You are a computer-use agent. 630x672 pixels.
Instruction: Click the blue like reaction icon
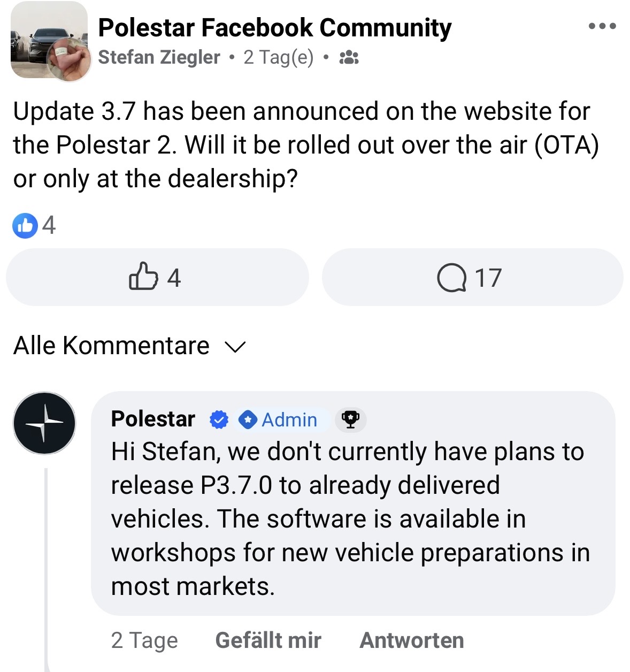click(x=25, y=225)
